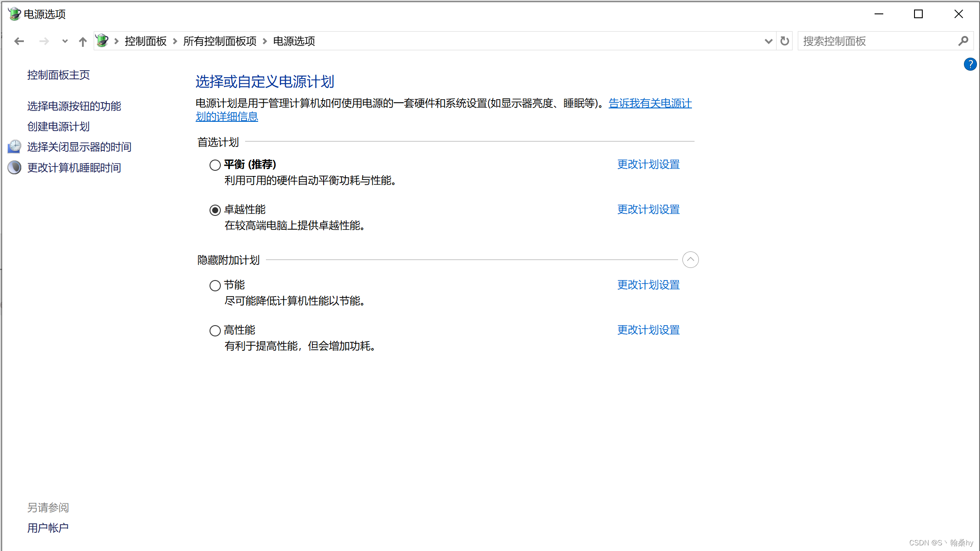Screen dimensions: 980x551
Task: Select the 平衡 (推荐) power plan
Action: 215,165
